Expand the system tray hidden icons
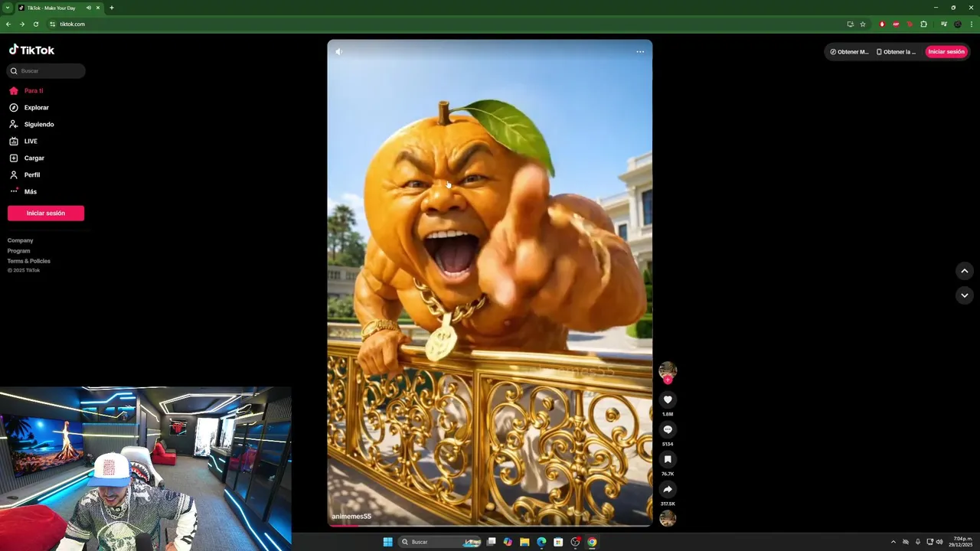980x551 pixels. click(x=893, y=542)
